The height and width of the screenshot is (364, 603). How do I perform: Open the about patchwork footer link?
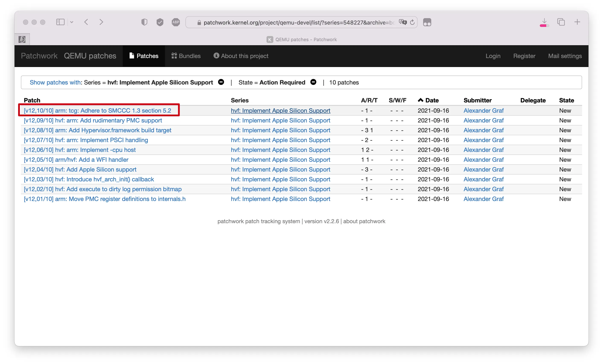pyautogui.click(x=364, y=221)
